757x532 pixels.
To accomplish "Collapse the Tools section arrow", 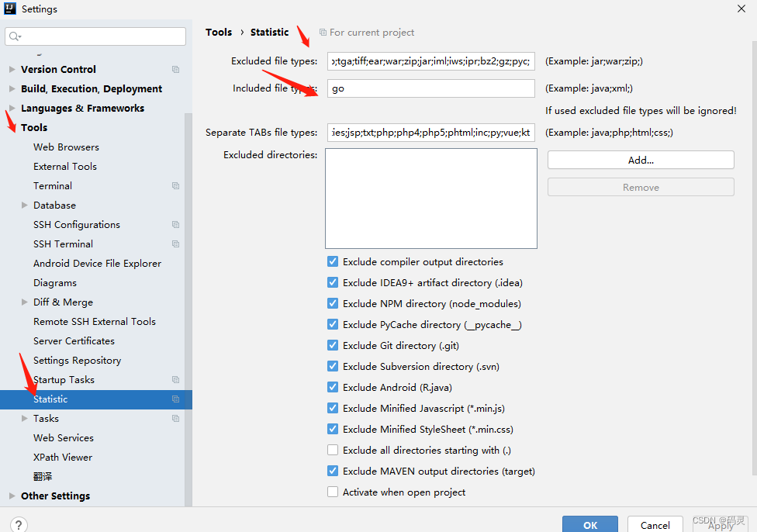I will (x=12, y=127).
